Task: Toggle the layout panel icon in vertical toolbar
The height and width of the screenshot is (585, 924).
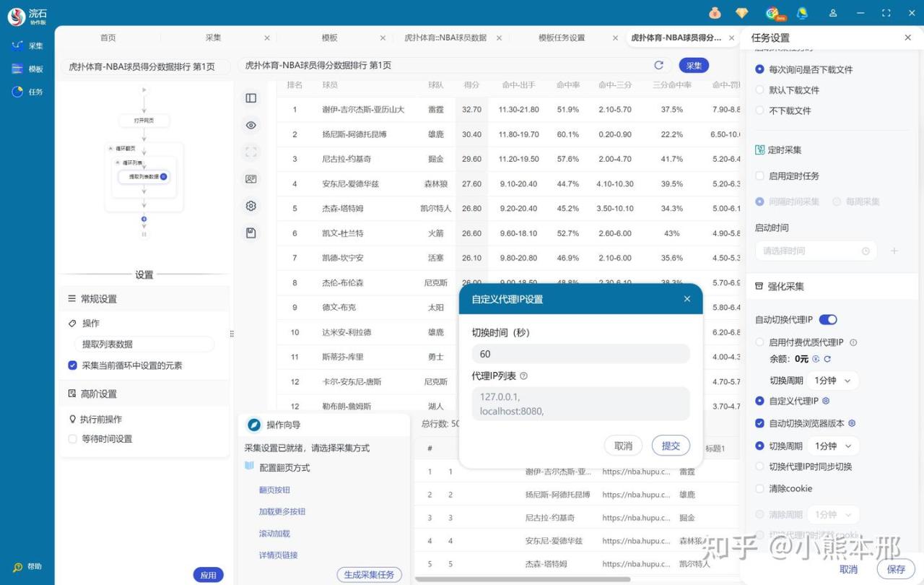Action: 251,97
